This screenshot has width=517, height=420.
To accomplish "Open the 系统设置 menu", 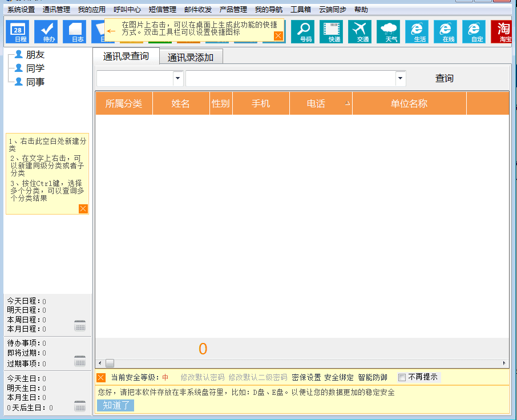I will (x=21, y=10).
